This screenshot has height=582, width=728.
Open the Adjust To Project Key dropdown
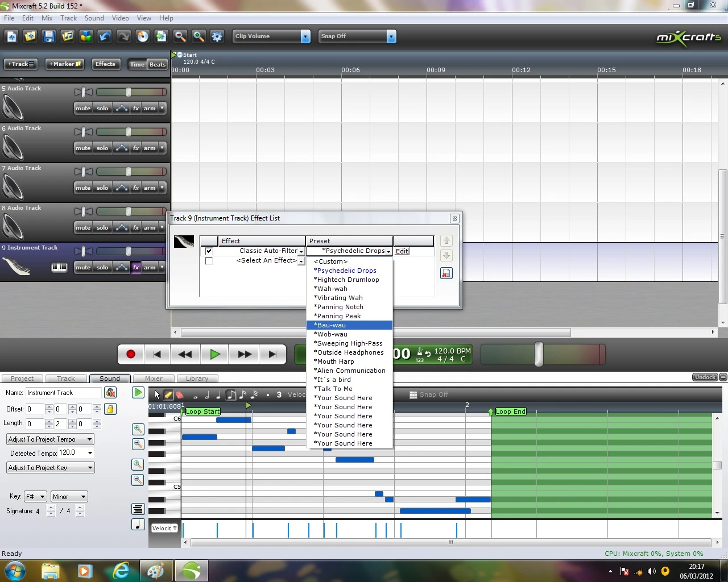coord(51,468)
